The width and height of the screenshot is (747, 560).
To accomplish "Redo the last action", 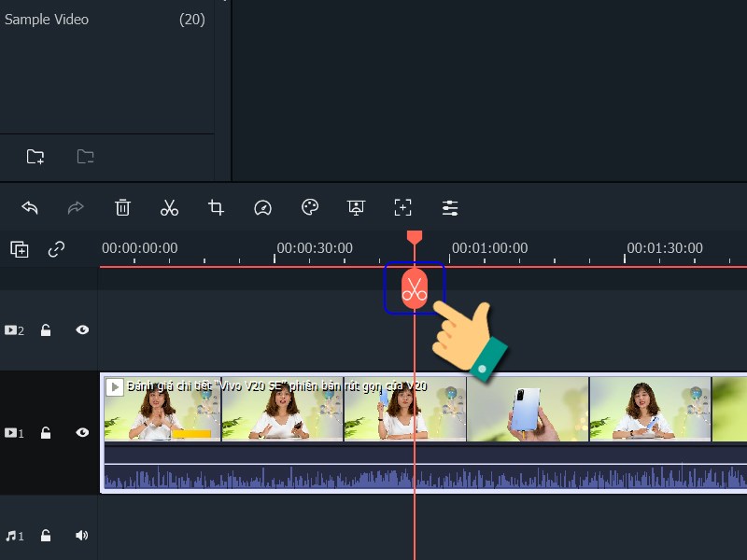I will coord(76,207).
